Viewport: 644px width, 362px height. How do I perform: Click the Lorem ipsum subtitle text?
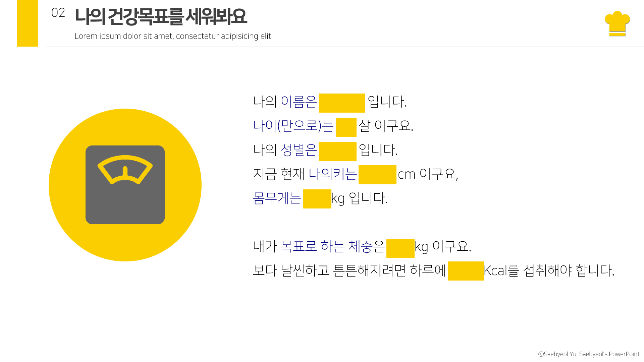pyautogui.click(x=172, y=36)
